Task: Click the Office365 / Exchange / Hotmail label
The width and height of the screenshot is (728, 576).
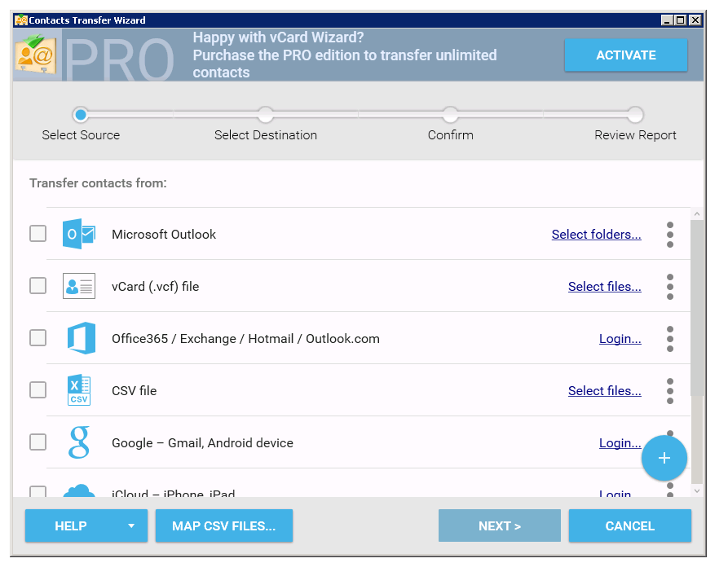Action: click(x=245, y=339)
